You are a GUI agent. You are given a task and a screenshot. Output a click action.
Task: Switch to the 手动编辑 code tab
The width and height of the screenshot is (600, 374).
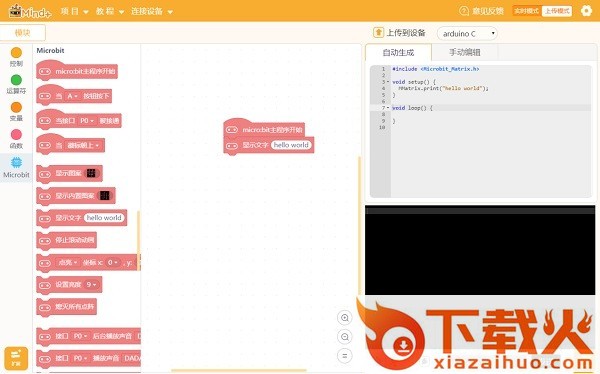pyautogui.click(x=465, y=52)
